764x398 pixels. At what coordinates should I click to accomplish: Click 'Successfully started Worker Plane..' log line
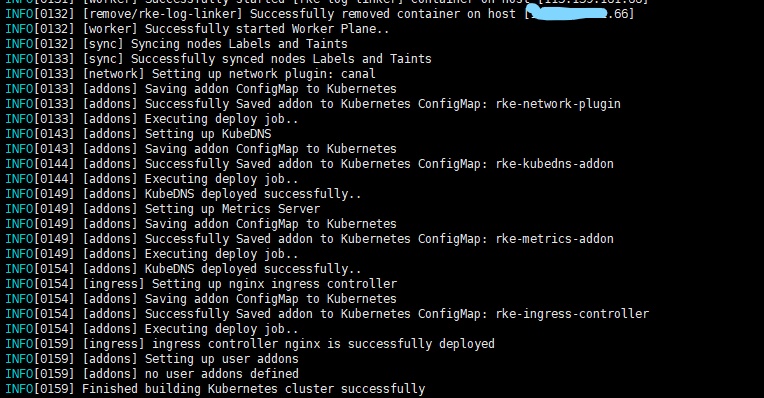click(197, 29)
